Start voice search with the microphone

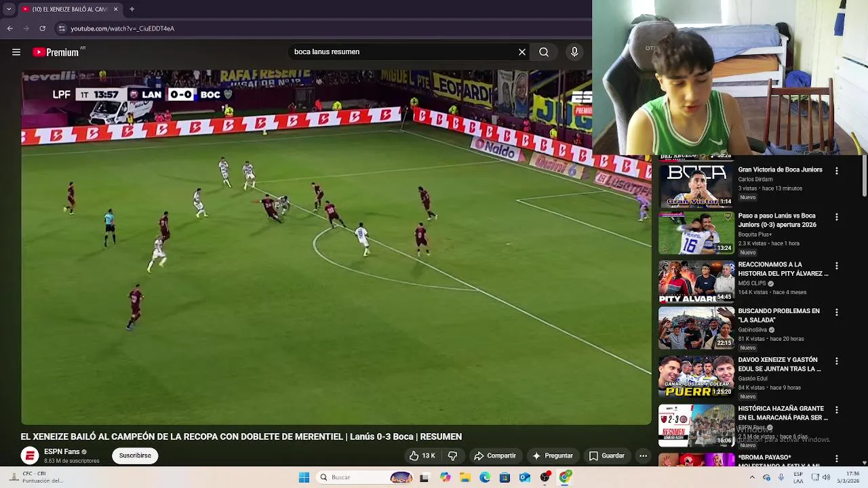point(574,52)
